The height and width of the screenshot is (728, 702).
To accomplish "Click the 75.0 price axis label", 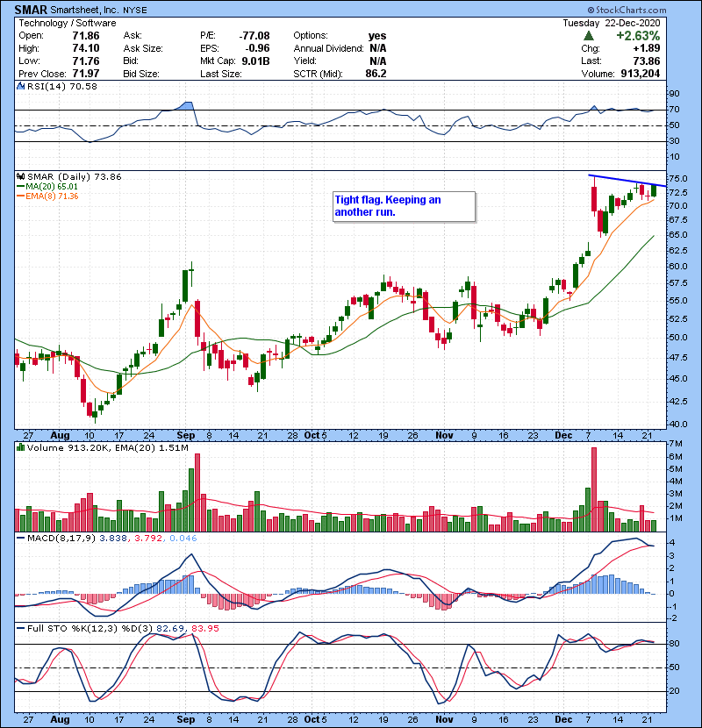I will (x=677, y=179).
